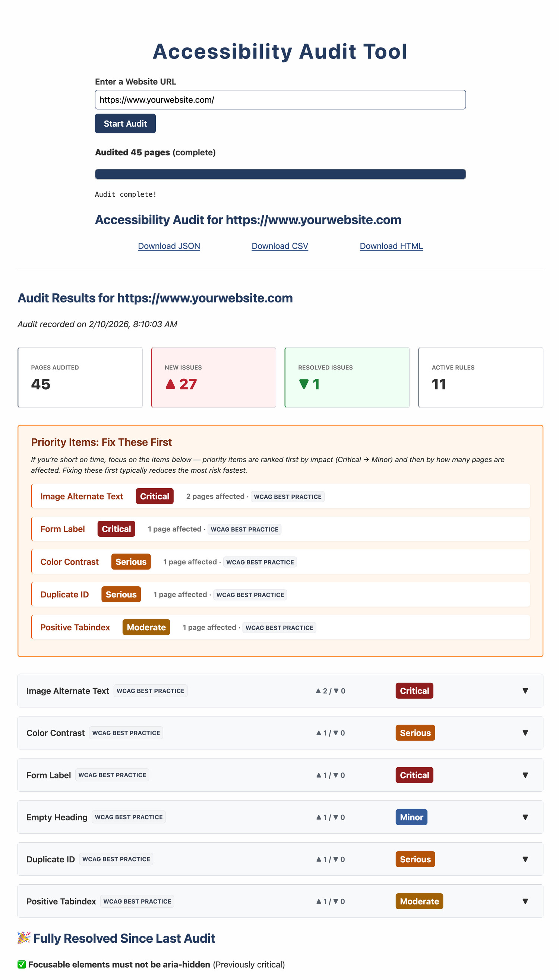Expand the Form Label rule details
Image resolution: width=559 pixels, height=980 pixels.
pyautogui.click(x=525, y=775)
